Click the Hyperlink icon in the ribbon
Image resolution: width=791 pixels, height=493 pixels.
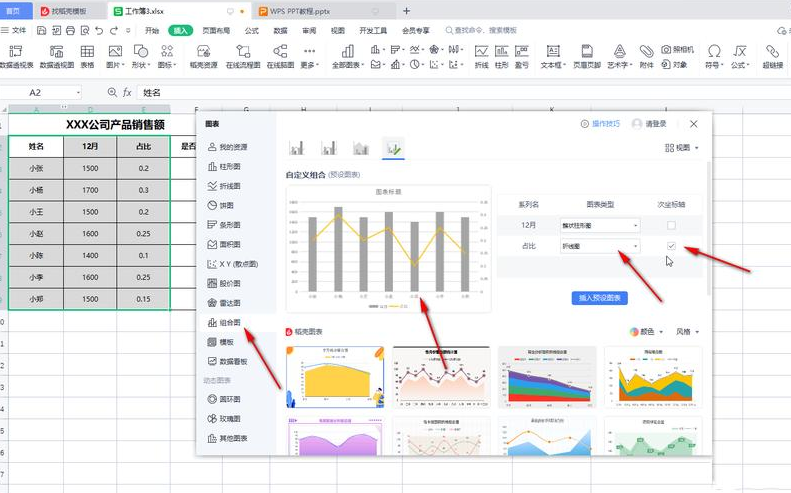[x=772, y=51]
